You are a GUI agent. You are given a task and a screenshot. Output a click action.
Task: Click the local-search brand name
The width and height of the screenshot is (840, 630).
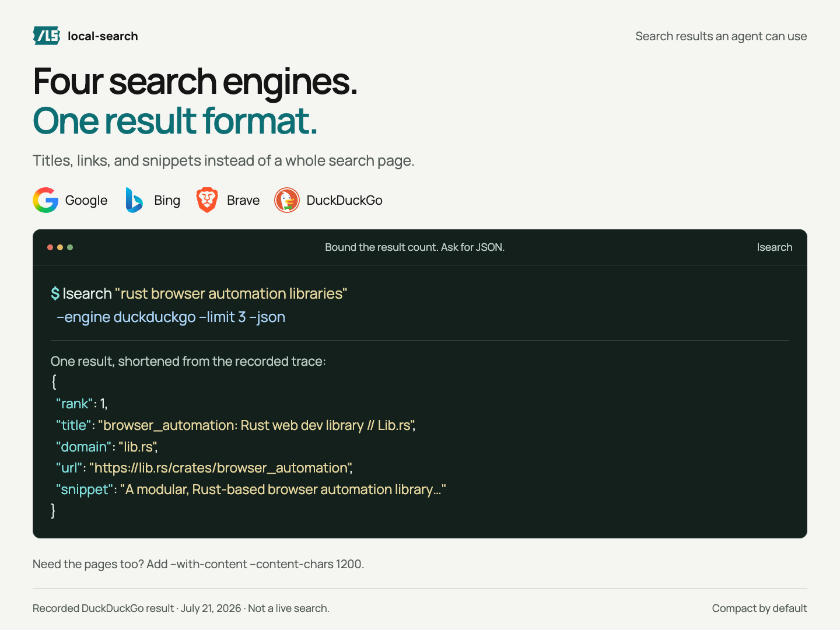tap(103, 36)
